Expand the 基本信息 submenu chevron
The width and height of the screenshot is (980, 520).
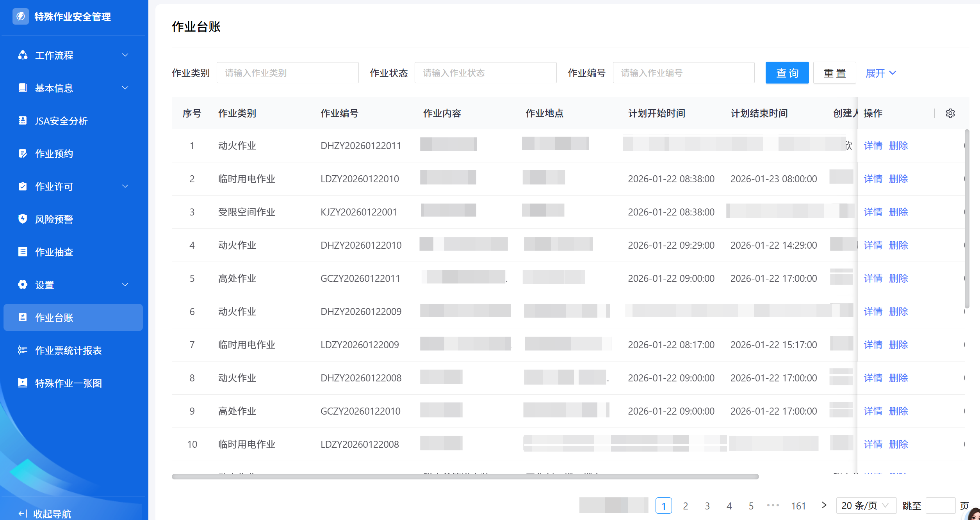tap(125, 88)
